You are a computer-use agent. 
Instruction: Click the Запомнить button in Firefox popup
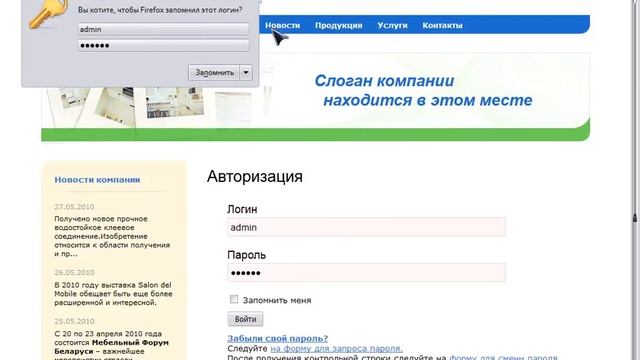tap(214, 73)
